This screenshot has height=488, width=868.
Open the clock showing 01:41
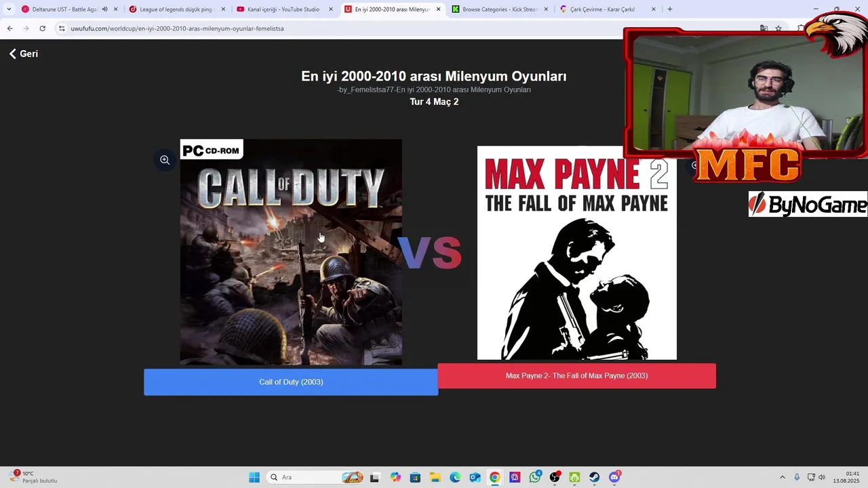(x=847, y=477)
